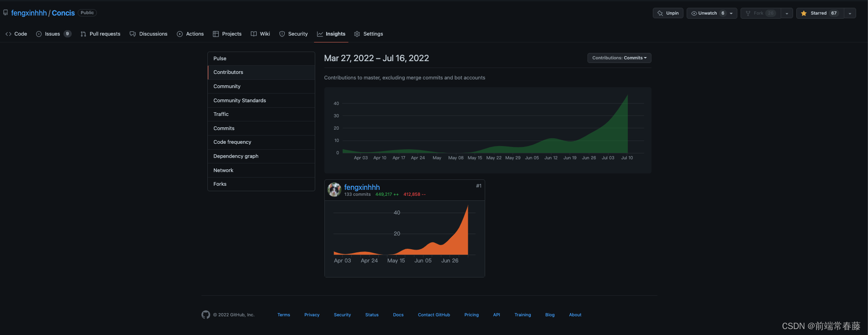This screenshot has height=335, width=868.
Task: Click the repository book icon
Action: pyautogui.click(x=5, y=13)
